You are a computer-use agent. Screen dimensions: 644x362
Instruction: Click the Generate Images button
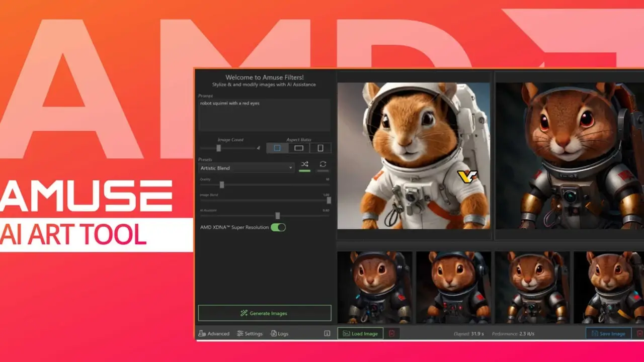pyautogui.click(x=265, y=313)
